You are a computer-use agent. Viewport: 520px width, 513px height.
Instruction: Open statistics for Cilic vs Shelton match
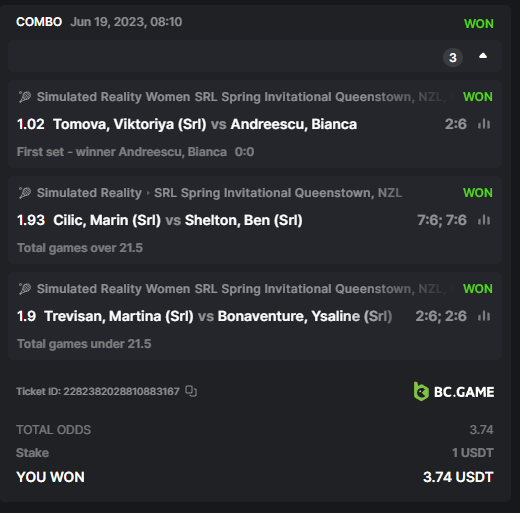[x=484, y=220]
